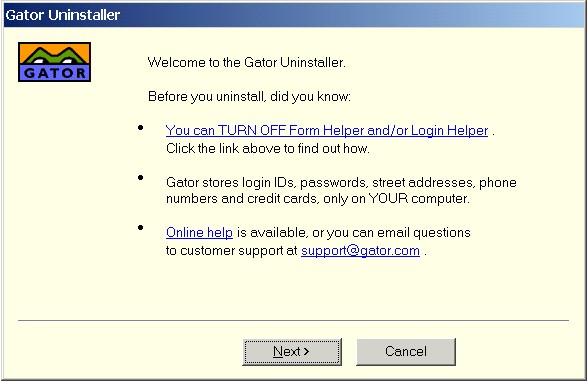The image size is (588, 382).
Task: Open the TURN OFF Form Helper link
Action: (x=327, y=130)
